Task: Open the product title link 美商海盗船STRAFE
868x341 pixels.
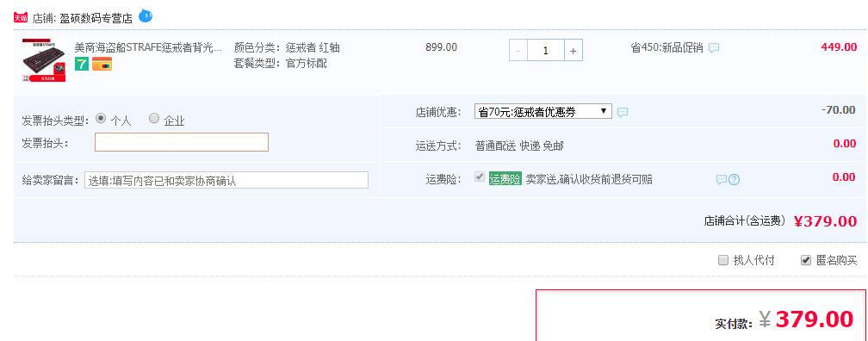Action: pyautogui.click(x=148, y=47)
